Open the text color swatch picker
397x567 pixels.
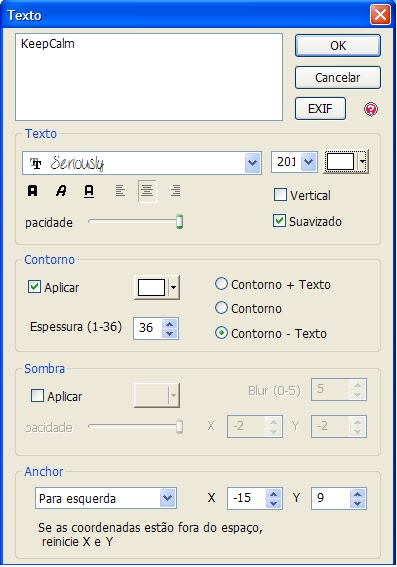pyautogui.click(x=346, y=162)
